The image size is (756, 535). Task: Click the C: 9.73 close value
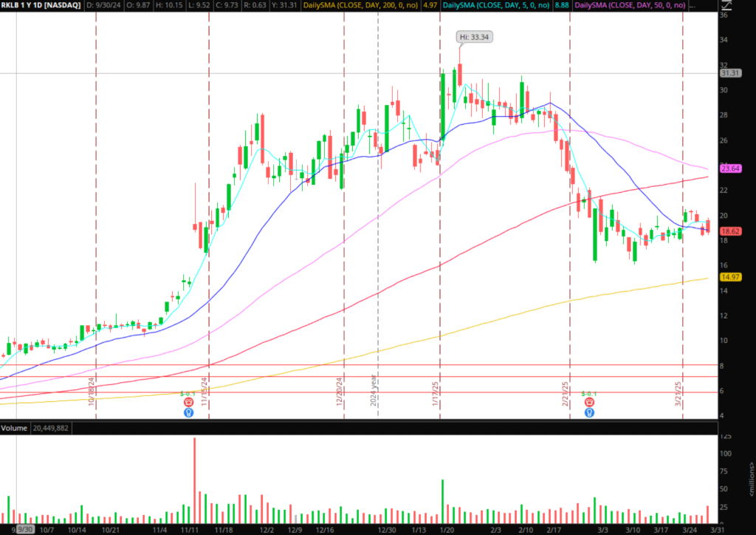point(227,5)
